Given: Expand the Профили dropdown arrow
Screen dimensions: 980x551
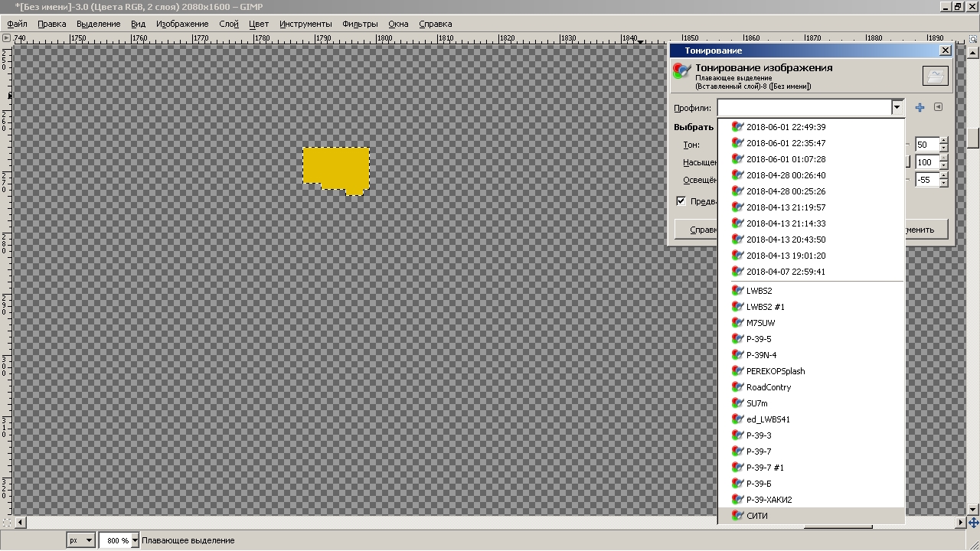Looking at the screenshot, I should [x=897, y=108].
